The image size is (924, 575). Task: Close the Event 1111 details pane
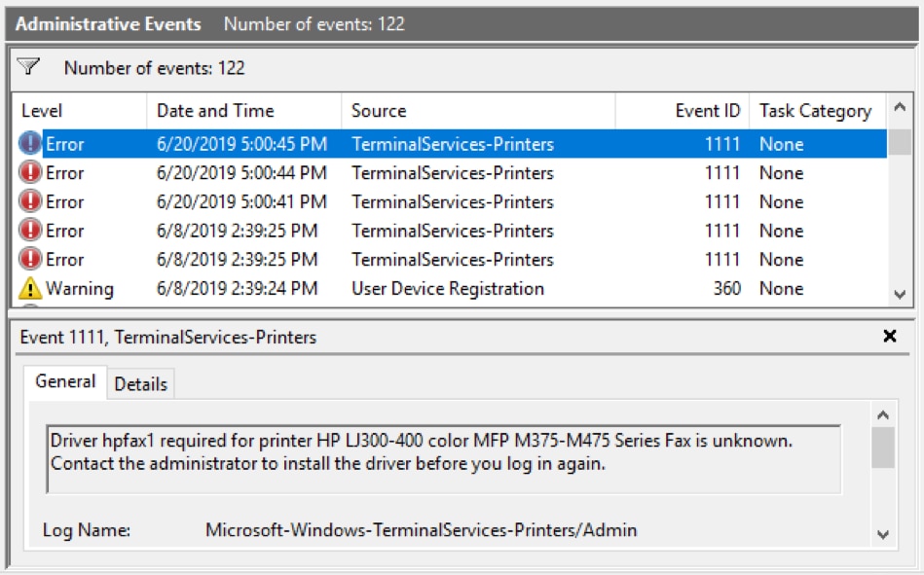[x=889, y=337]
